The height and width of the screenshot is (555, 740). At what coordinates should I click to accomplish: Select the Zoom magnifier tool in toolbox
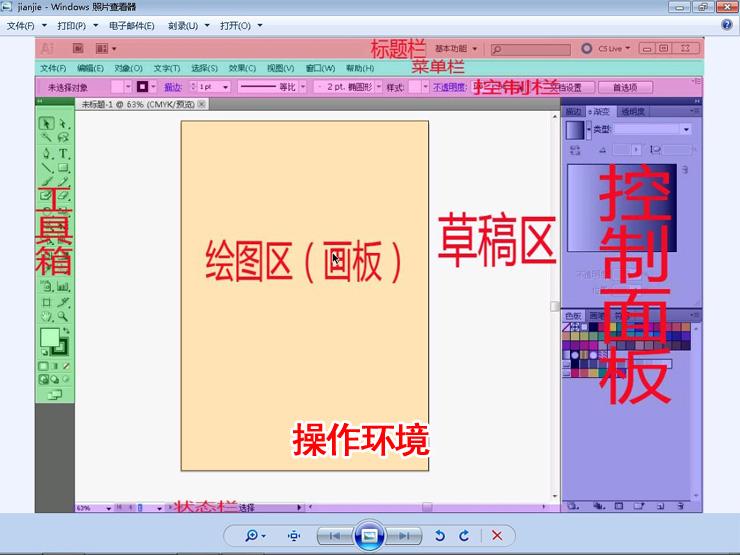pyautogui.click(x=63, y=316)
